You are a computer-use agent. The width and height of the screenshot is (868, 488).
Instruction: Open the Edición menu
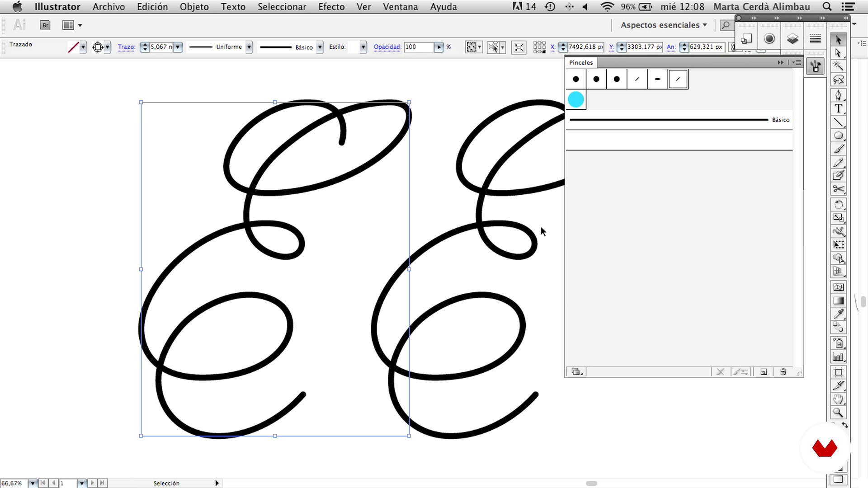click(152, 7)
